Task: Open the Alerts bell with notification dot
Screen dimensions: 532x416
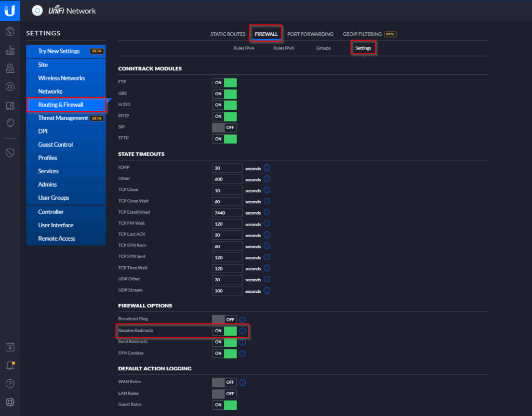Action: 10,365
